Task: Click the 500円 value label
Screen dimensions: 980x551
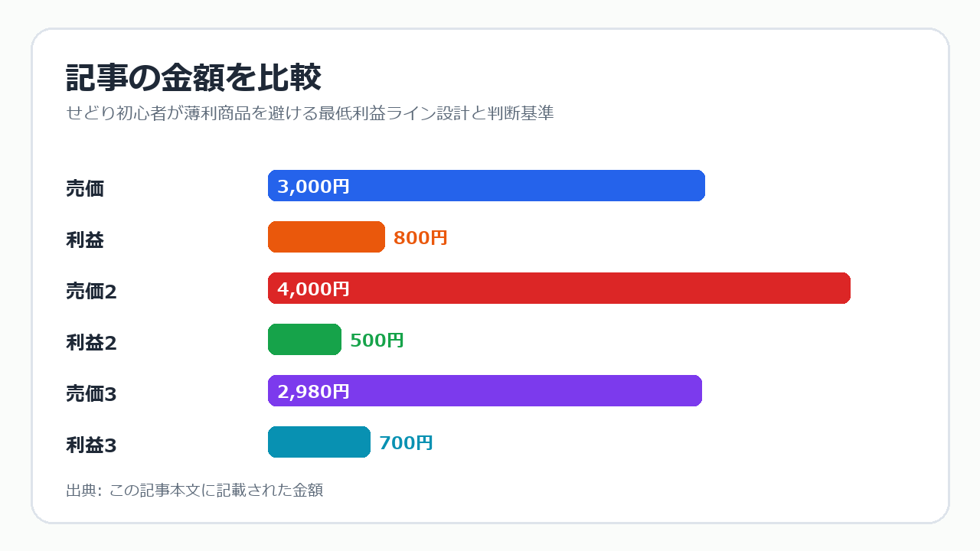Action: (377, 341)
